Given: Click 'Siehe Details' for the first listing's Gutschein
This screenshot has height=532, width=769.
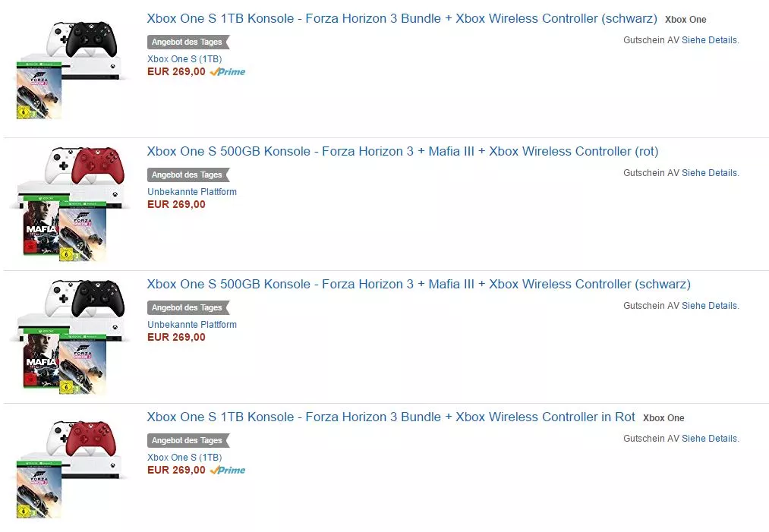Looking at the screenshot, I should (710, 40).
